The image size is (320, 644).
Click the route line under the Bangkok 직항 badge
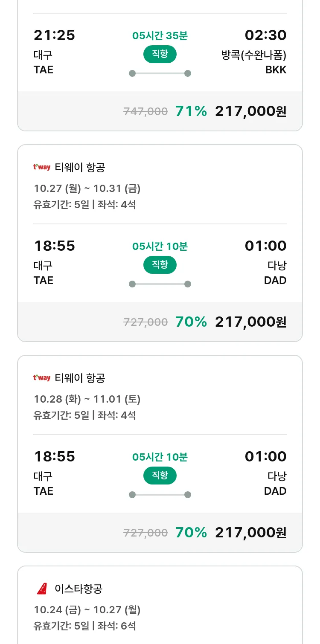coord(160,73)
